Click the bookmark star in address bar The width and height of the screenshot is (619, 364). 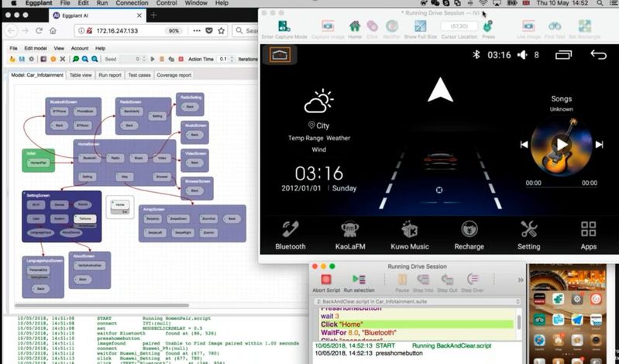(x=221, y=31)
